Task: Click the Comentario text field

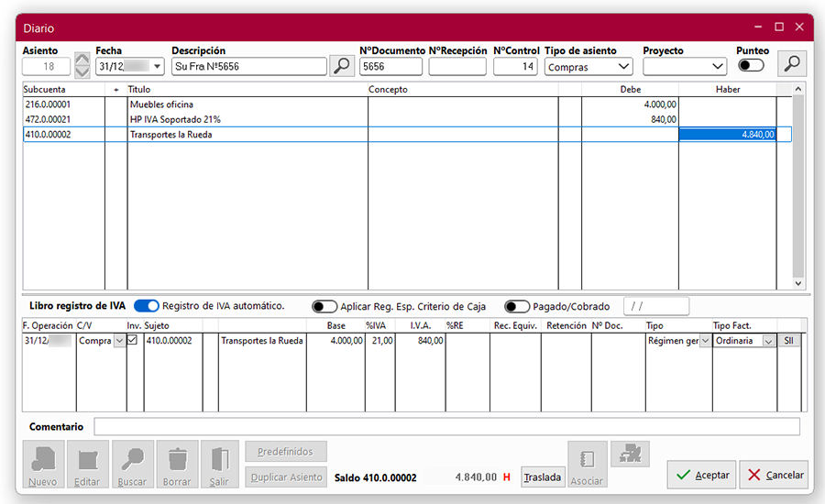Action: point(446,427)
